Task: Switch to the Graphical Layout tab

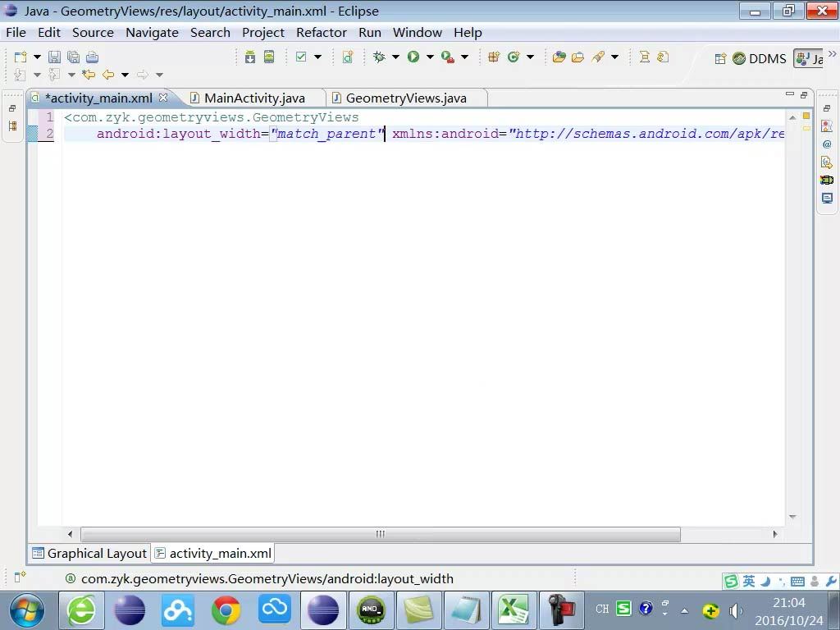Action: [89, 554]
